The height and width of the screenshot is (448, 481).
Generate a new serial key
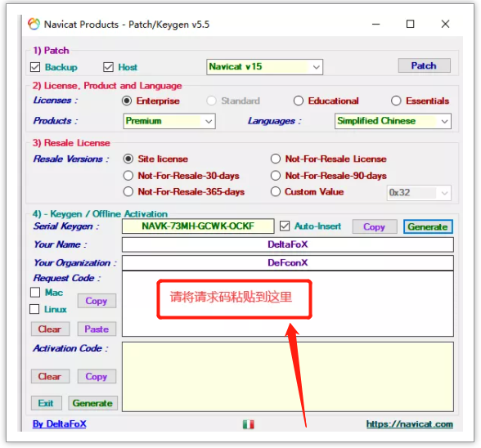click(x=428, y=226)
